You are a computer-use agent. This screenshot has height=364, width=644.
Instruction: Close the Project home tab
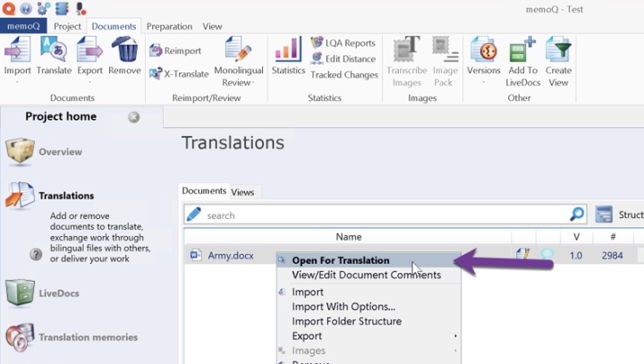point(133,117)
